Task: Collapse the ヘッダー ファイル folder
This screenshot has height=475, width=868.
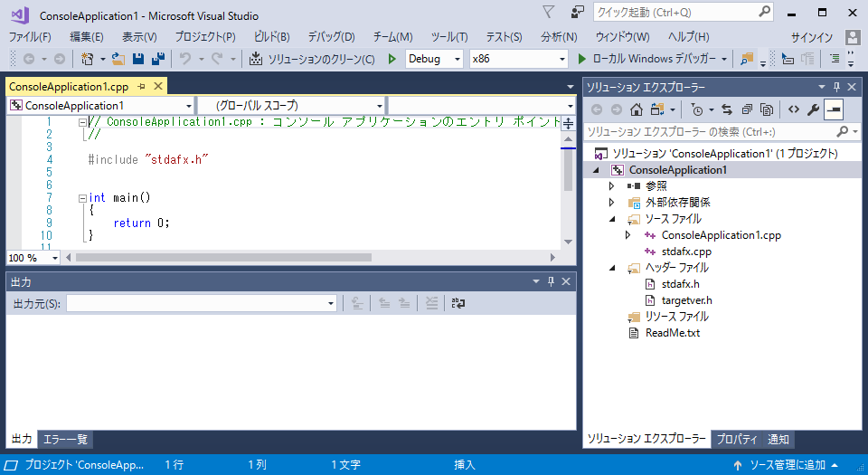Action: tap(612, 268)
